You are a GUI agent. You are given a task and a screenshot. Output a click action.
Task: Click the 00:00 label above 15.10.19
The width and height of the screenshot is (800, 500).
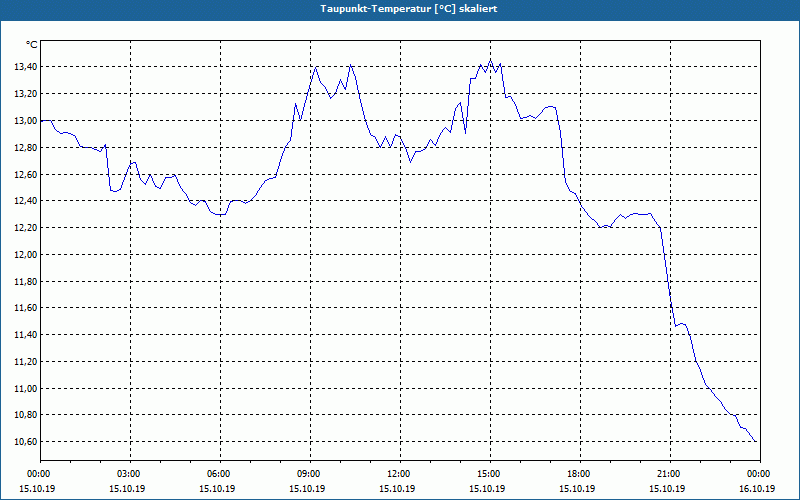tap(41, 474)
